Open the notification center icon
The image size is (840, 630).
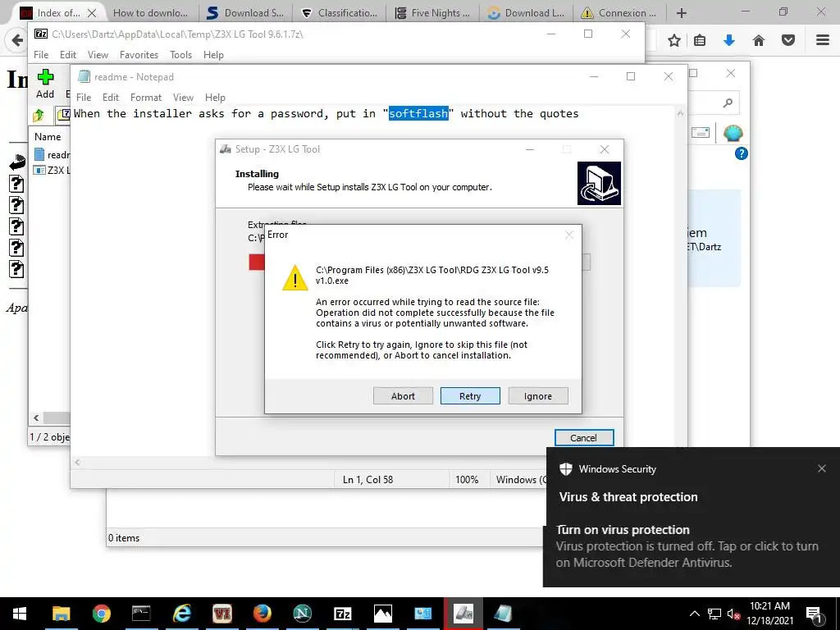point(814,614)
